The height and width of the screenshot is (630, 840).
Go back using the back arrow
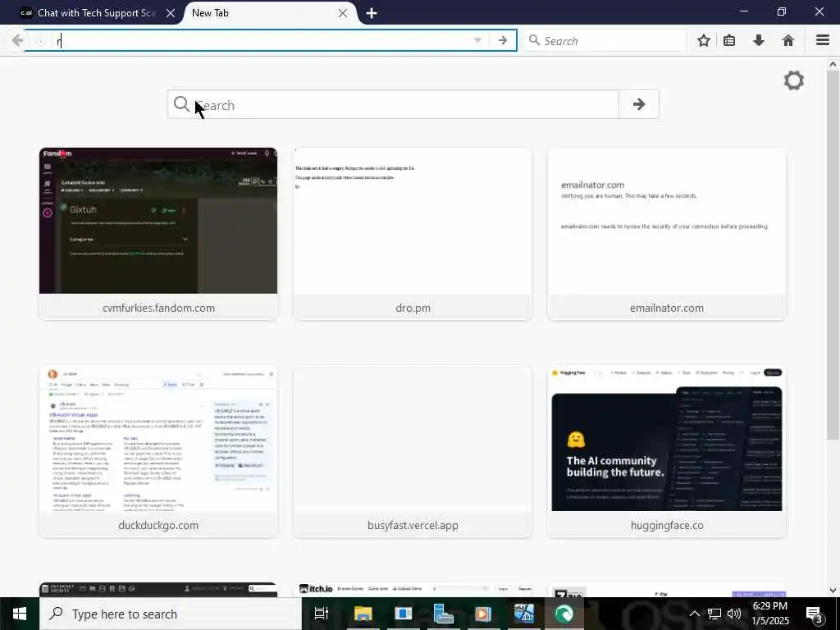point(17,40)
